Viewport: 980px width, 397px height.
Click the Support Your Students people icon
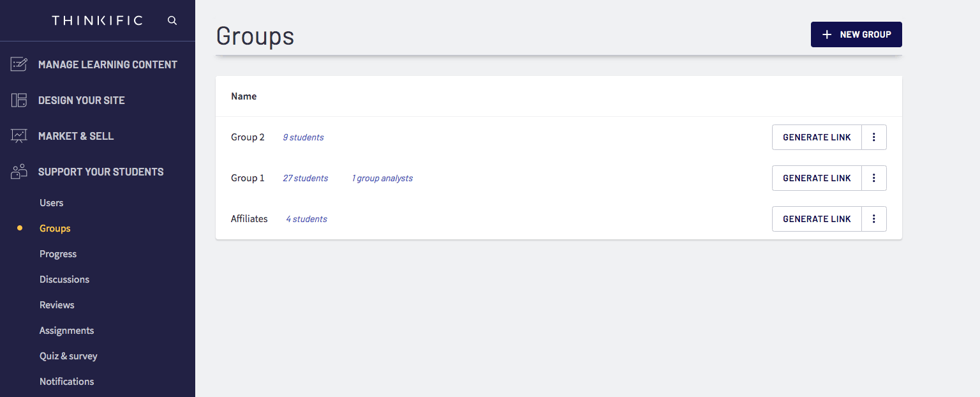click(x=19, y=171)
